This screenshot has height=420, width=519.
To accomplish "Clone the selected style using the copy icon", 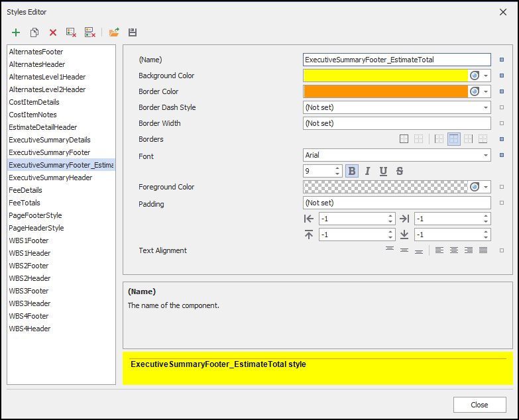I will pyautogui.click(x=34, y=32).
